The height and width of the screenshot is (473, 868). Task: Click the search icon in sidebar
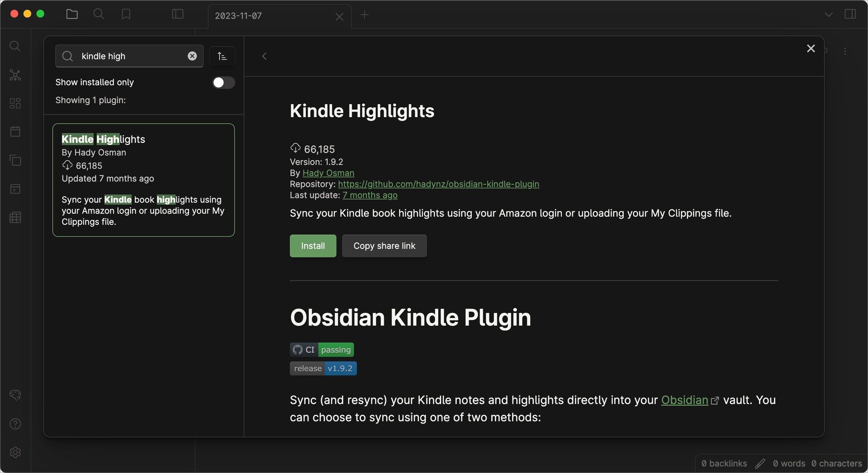click(15, 46)
